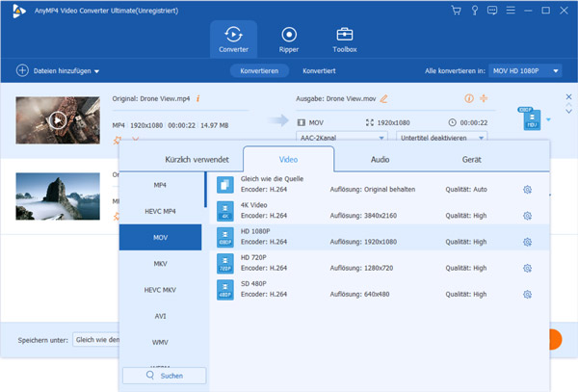Open the Untertitel deaktivieren dropdown
578x392 pixels.
click(x=441, y=138)
